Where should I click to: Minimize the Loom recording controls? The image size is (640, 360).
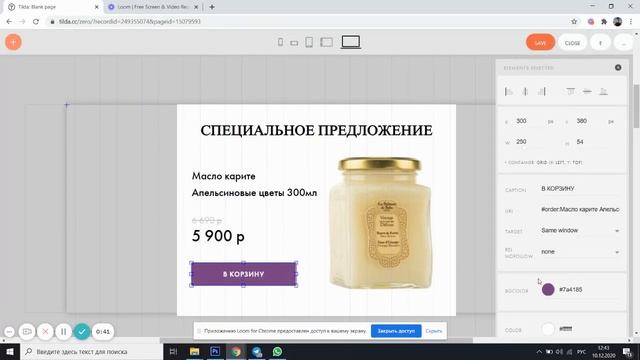click(9, 331)
